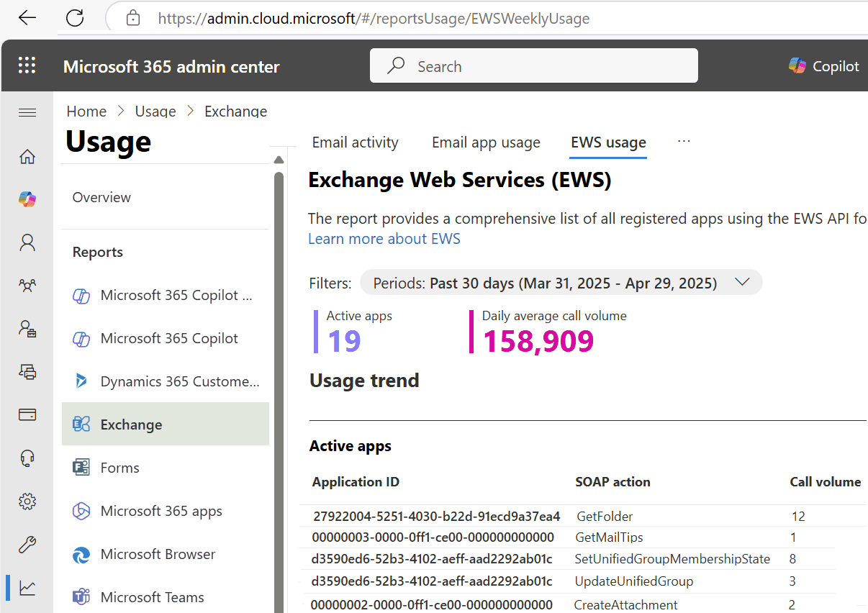Image resolution: width=868 pixels, height=613 pixels.
Task: Sort by Application ID column header
Action: pos(356,482)
